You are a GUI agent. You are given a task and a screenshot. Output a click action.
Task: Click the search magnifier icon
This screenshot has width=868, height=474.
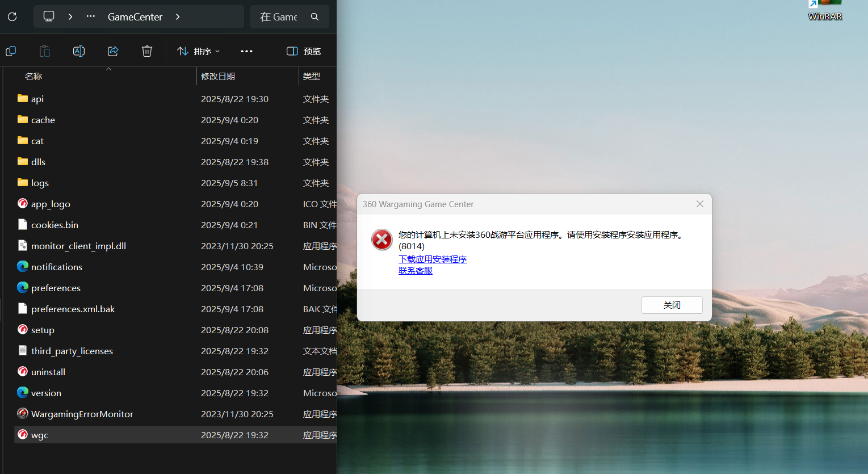[x=315, y=17]
